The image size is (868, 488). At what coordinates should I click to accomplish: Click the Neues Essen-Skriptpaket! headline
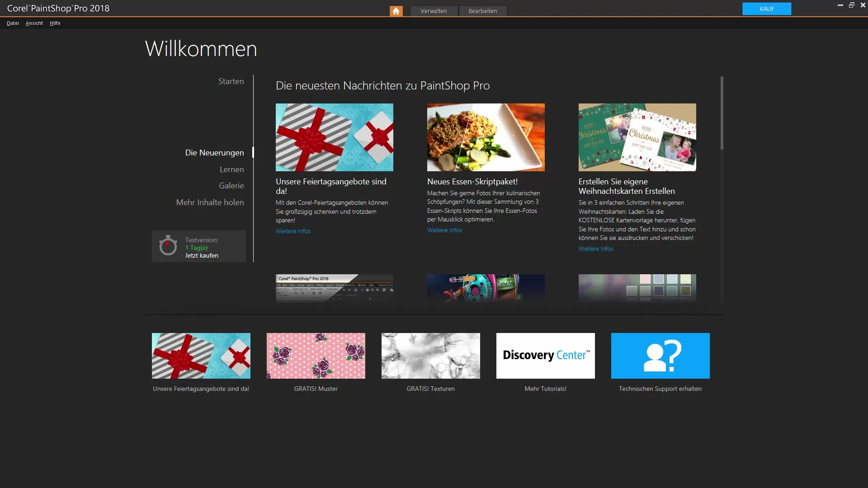[472, 182]
